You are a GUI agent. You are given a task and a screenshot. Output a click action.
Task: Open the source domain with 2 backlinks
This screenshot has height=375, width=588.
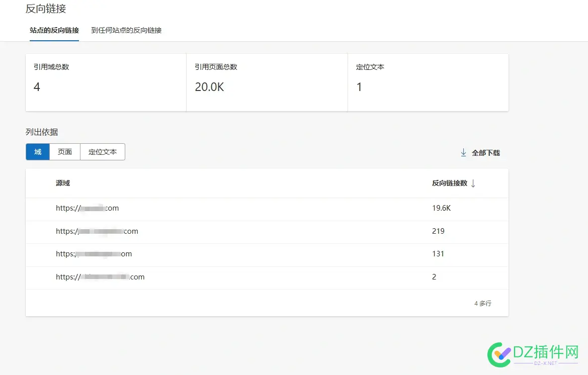[x=100, y=277]
